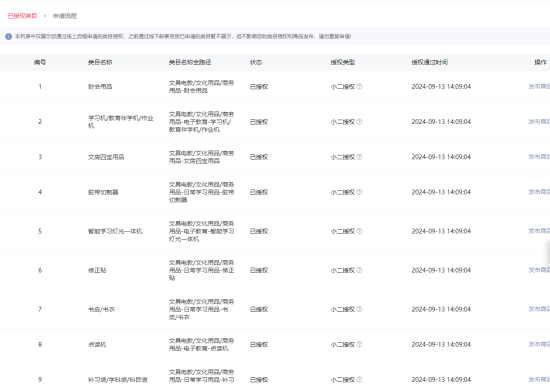
Task: Open the authorization type tooltip in row 4
Action: tap(359, 192)
